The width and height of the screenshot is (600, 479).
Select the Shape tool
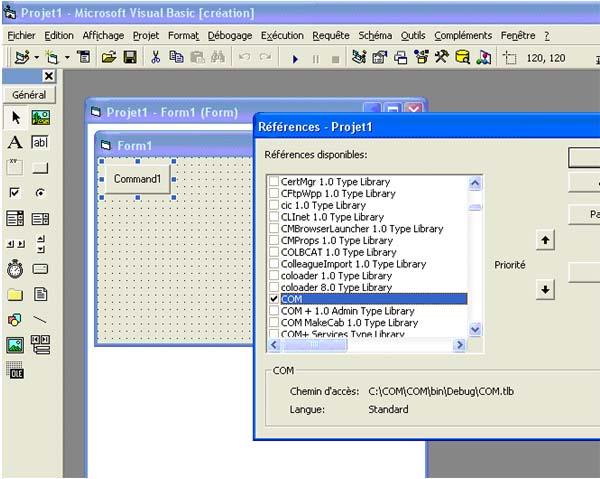click(15, 319)
